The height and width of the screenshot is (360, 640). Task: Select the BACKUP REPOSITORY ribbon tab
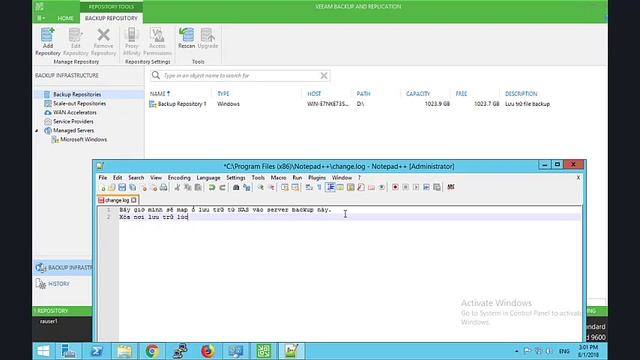point(111,18)
